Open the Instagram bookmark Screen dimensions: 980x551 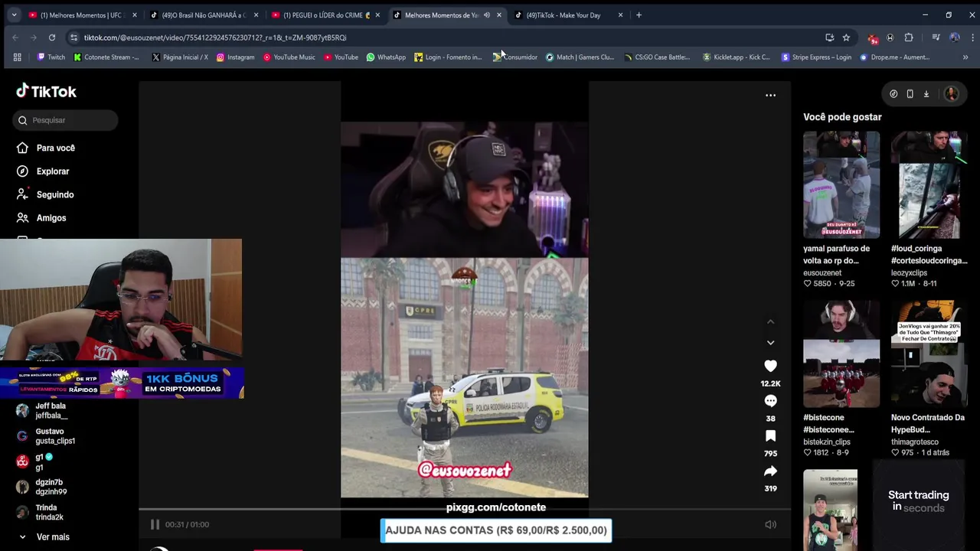[235, 57]
